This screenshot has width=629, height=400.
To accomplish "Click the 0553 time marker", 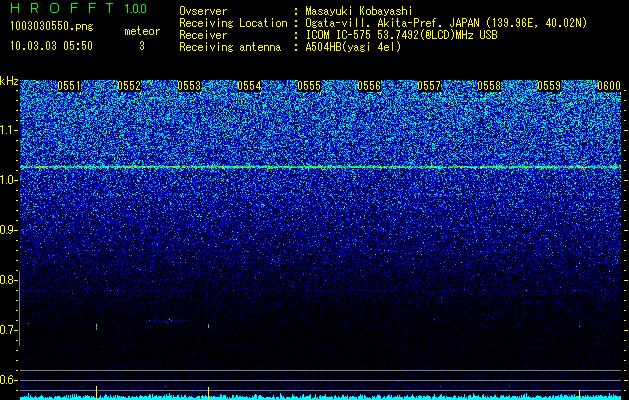I will [x=189, y=86].
